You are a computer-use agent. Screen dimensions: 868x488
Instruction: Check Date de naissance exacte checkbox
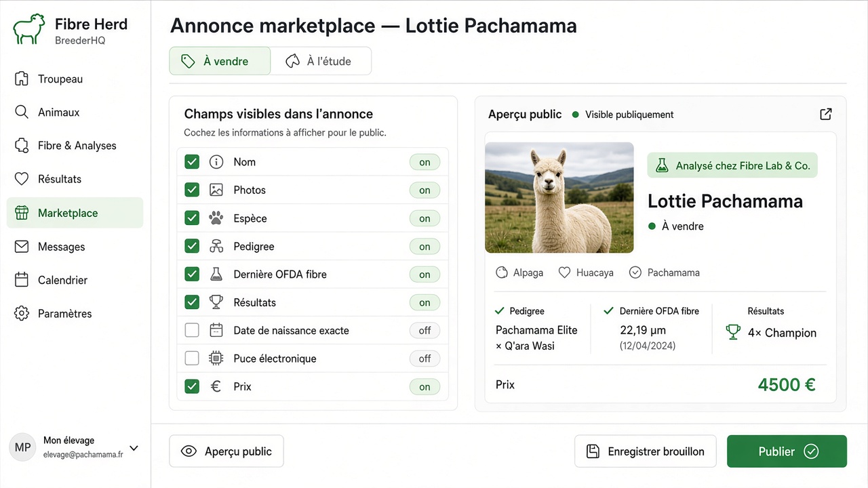(192, 331)
